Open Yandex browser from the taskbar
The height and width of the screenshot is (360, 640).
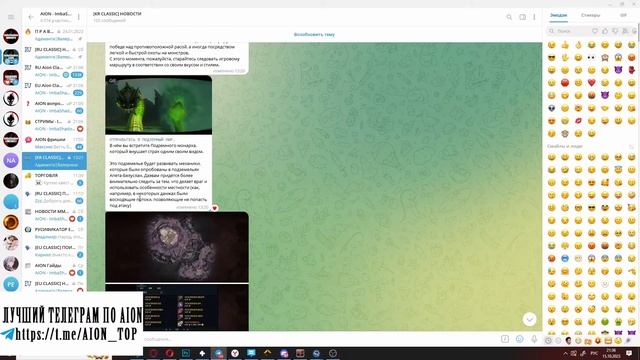pos(235,353)
